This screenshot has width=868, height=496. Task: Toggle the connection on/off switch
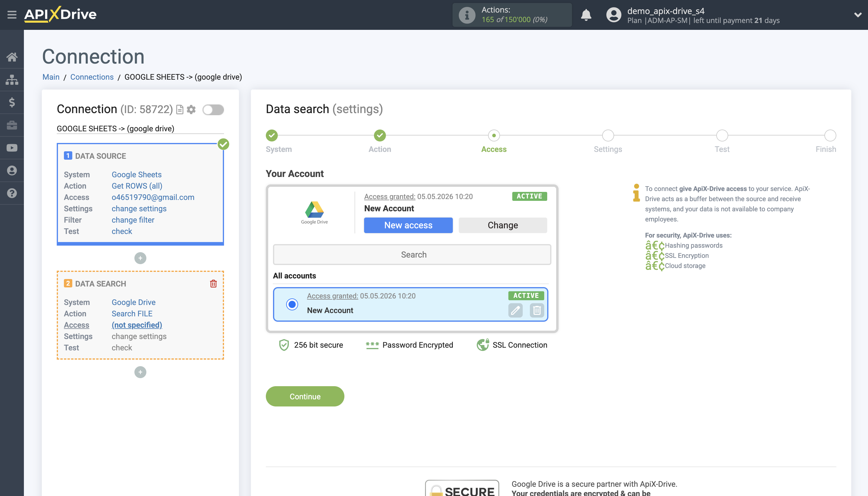tap(213, 110)
